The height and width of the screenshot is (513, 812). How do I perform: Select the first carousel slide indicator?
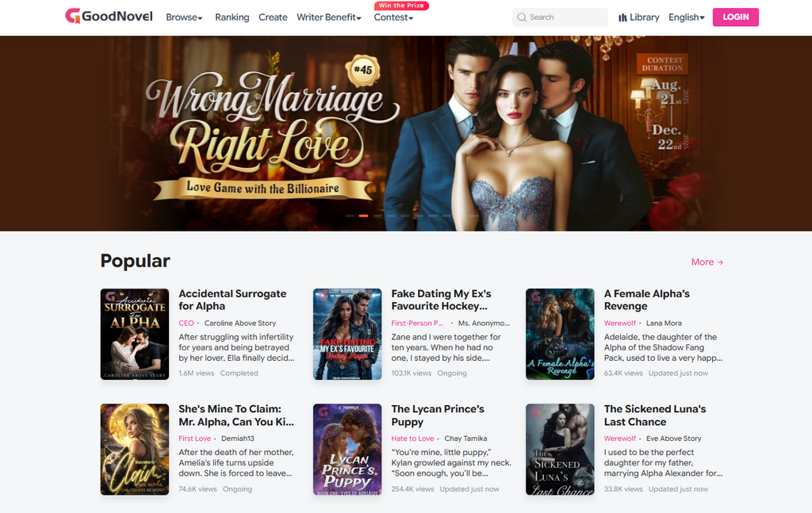[x=350, y=216]
